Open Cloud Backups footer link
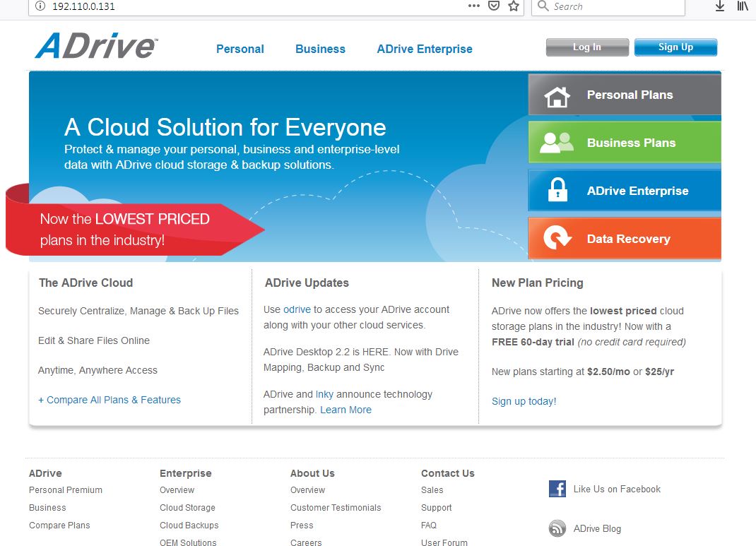 tap(189, 526)
